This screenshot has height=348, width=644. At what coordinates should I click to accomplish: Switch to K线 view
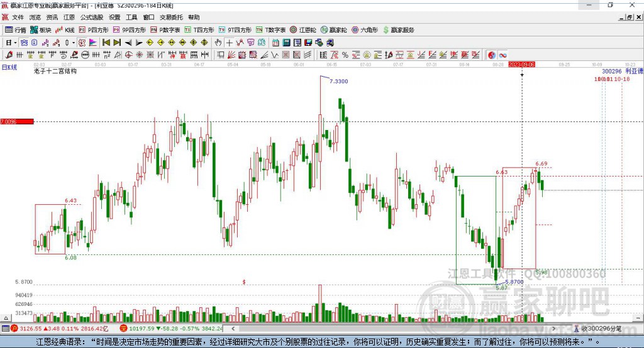point(65,30)
